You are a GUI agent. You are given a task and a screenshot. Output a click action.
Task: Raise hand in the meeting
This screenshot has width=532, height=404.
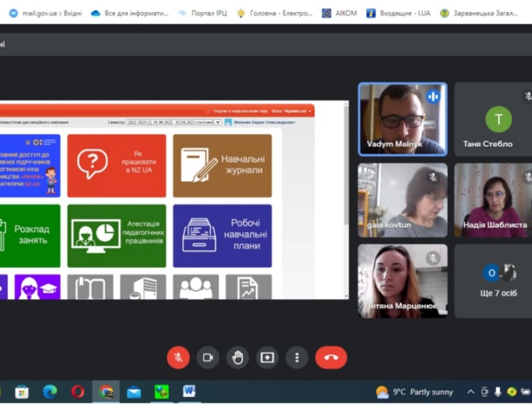[x=238, y=358]
